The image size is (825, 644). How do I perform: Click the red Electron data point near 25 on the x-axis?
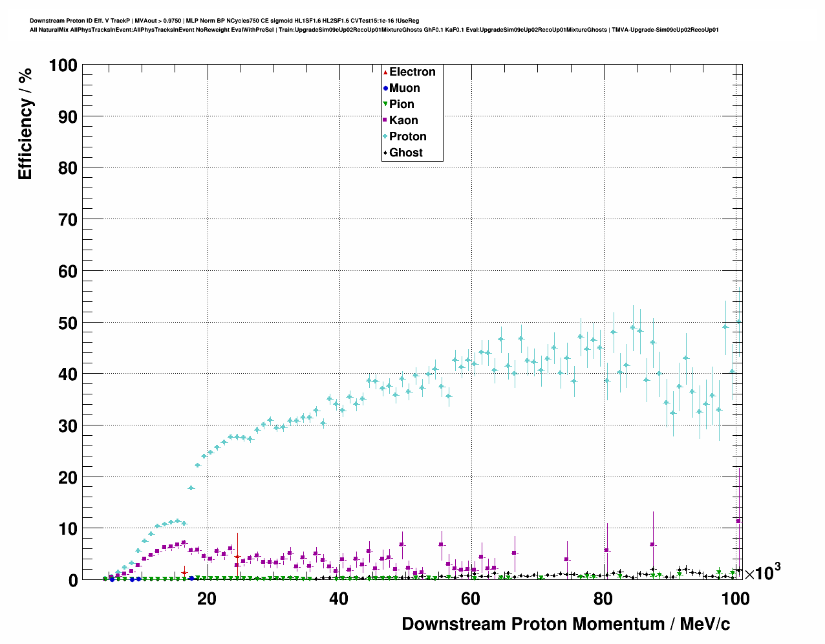tap(237, 557)
